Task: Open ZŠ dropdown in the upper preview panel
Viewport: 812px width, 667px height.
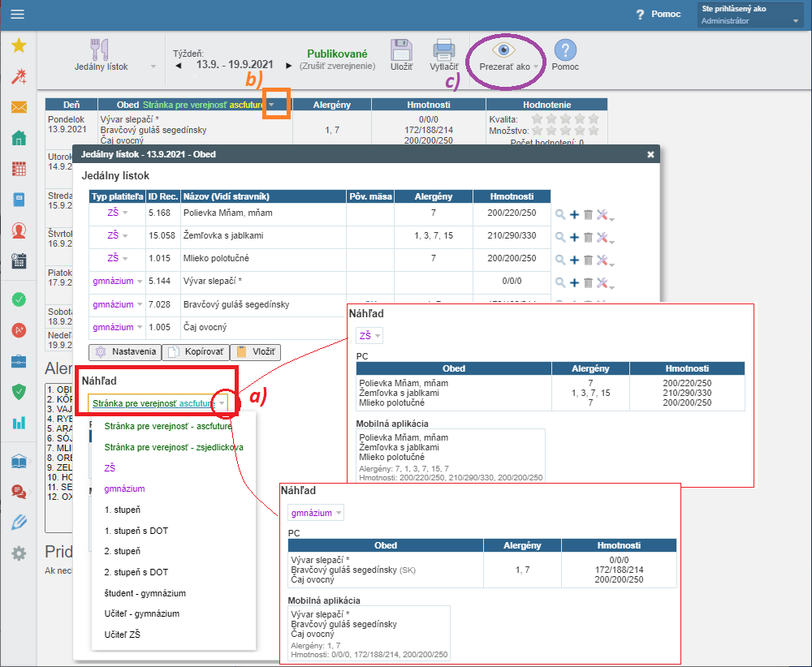Action: (369, 335)
